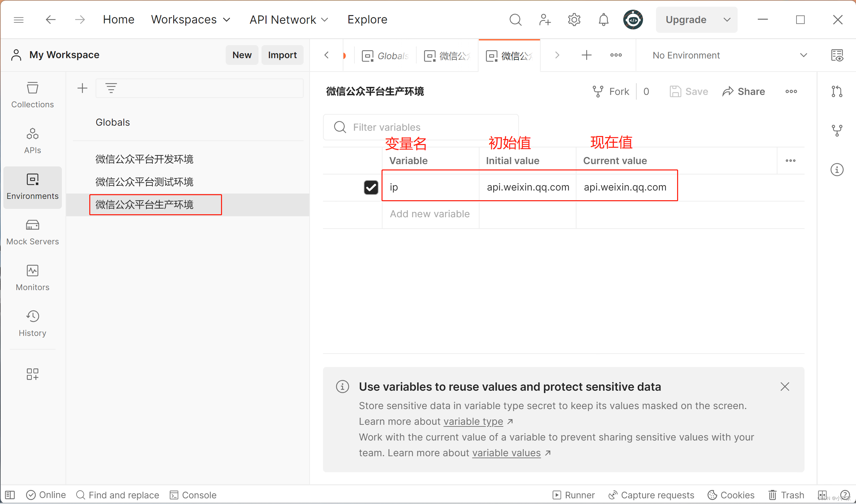This screenshot has width=856, height=504.
Task: Go back with the left arrow
Action: coord(50,20)
